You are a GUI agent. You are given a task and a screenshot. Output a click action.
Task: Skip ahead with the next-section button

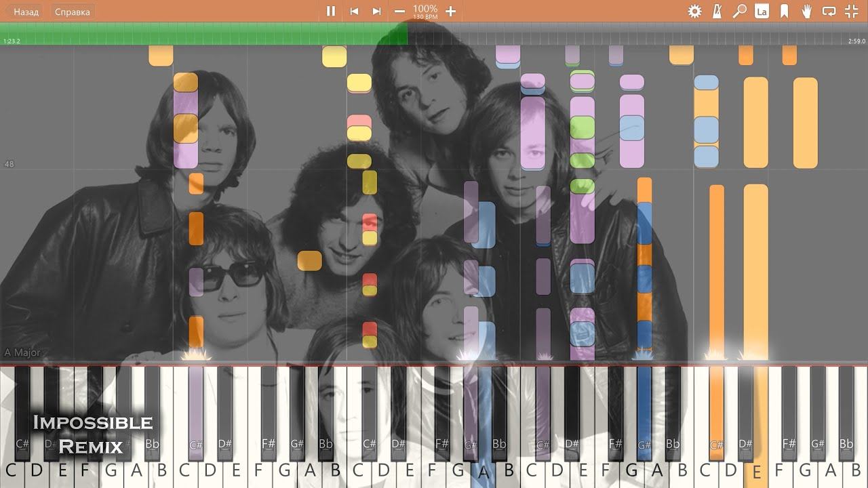point(376,11)
